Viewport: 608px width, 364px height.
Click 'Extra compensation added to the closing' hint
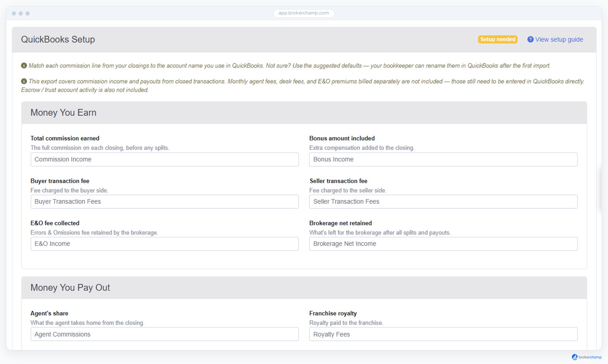point(362,148)
